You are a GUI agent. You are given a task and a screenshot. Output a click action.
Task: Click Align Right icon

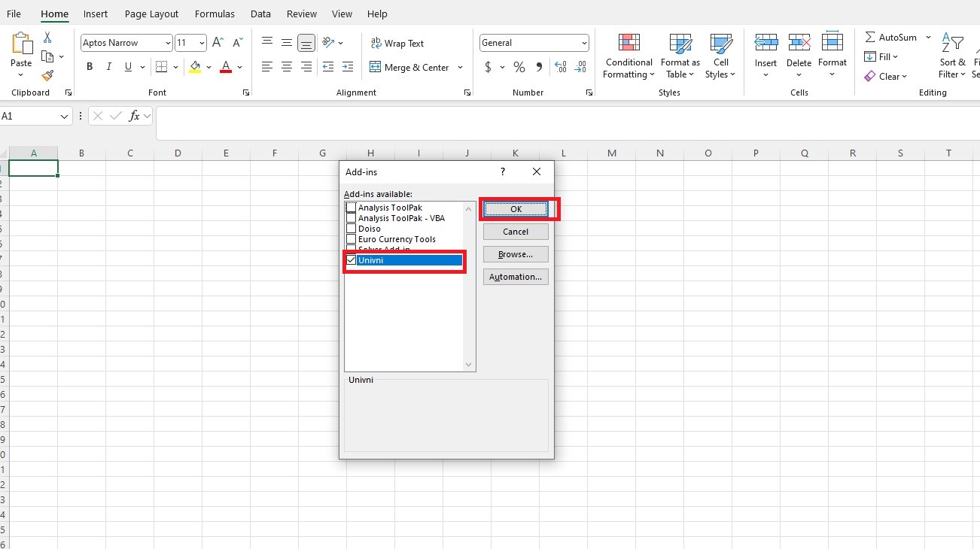(x=306, y=67)
